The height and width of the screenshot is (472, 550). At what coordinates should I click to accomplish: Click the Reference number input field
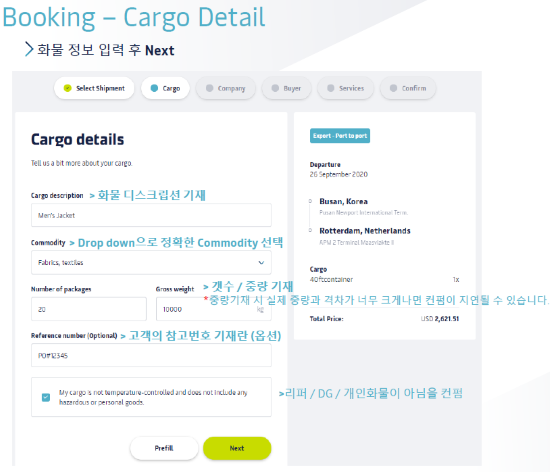151,355
